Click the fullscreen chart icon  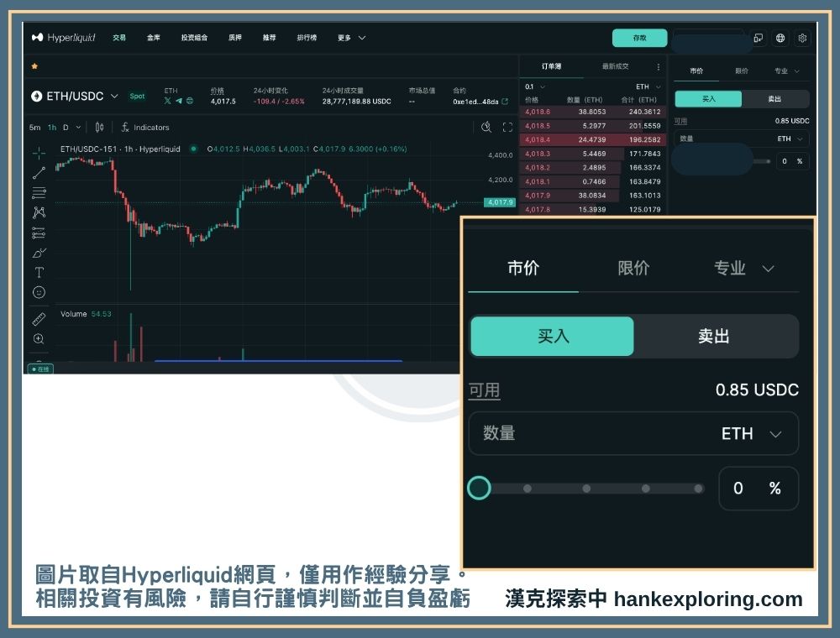pyautogui.click(x=507, y=128)
